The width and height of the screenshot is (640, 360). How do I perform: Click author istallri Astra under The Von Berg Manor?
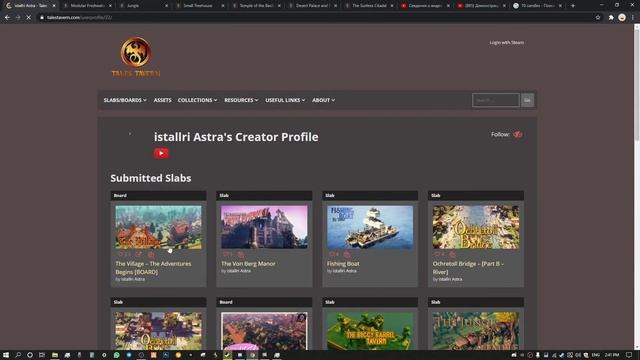click(239, 271)
